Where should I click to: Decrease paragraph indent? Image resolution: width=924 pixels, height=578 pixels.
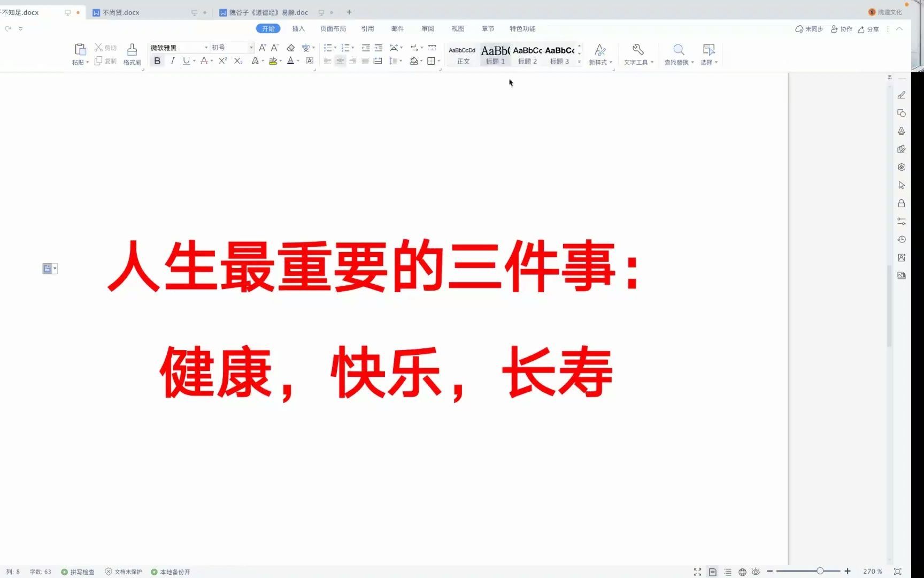366,48
